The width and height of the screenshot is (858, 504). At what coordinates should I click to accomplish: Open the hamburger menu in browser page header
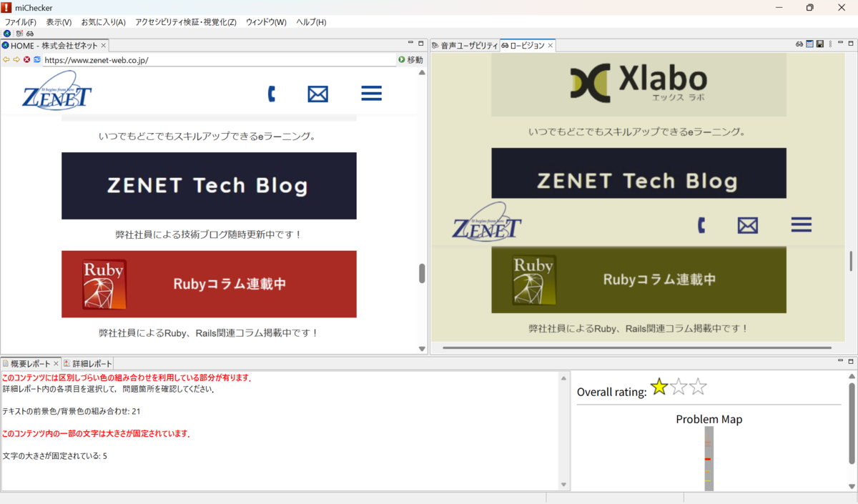(371, 94)
